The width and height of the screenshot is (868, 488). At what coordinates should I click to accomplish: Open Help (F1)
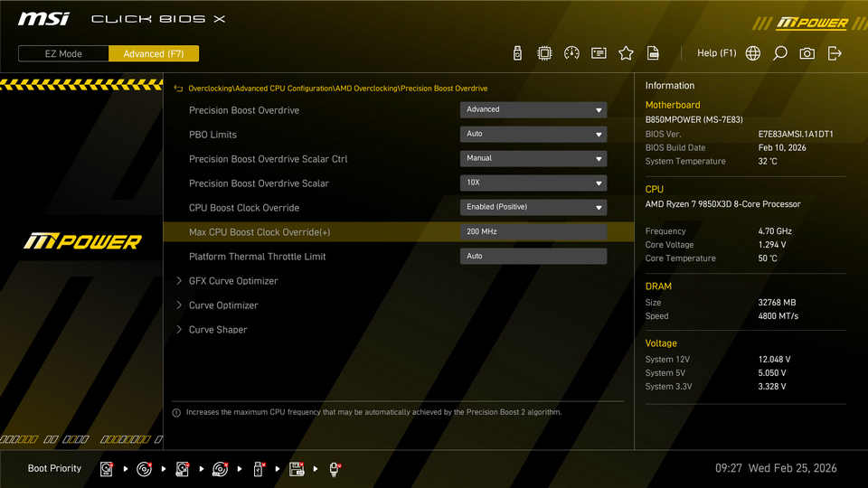click(716, 53)
